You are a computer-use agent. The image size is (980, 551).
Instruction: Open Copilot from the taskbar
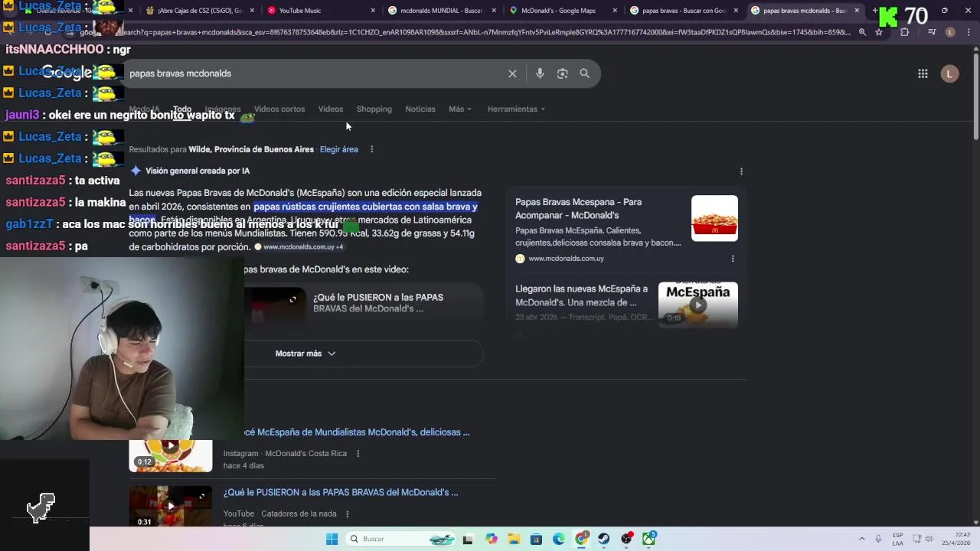[x=492, y=539]
